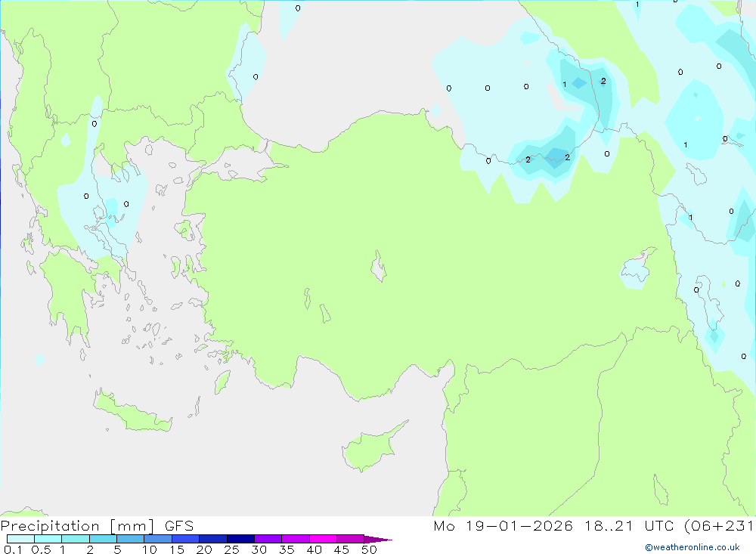Click the "[mm]" unit label

pos(132,526)
